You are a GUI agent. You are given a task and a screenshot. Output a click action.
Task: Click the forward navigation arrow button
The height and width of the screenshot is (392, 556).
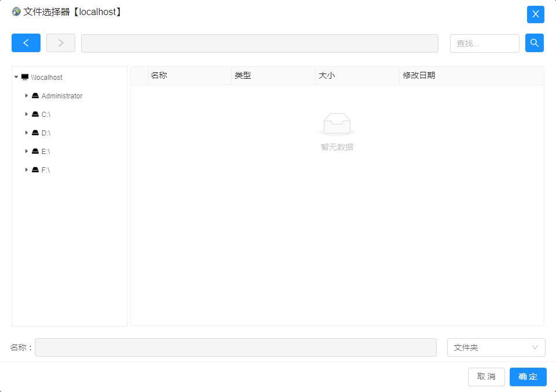coord(61,43)
